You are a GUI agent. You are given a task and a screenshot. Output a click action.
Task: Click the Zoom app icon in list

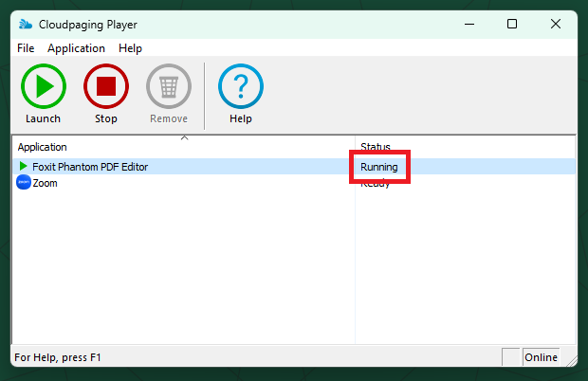(24, 183)
